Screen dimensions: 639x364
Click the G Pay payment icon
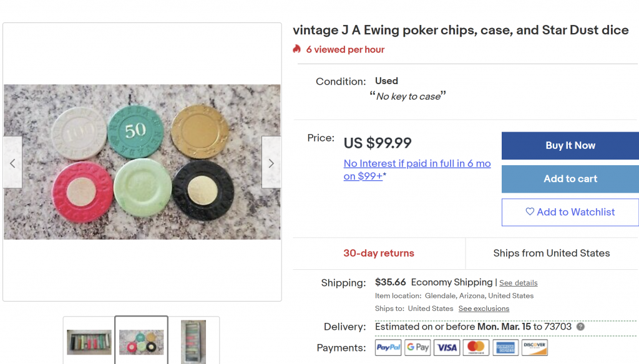pyautogui.click(x=417, y=347)
